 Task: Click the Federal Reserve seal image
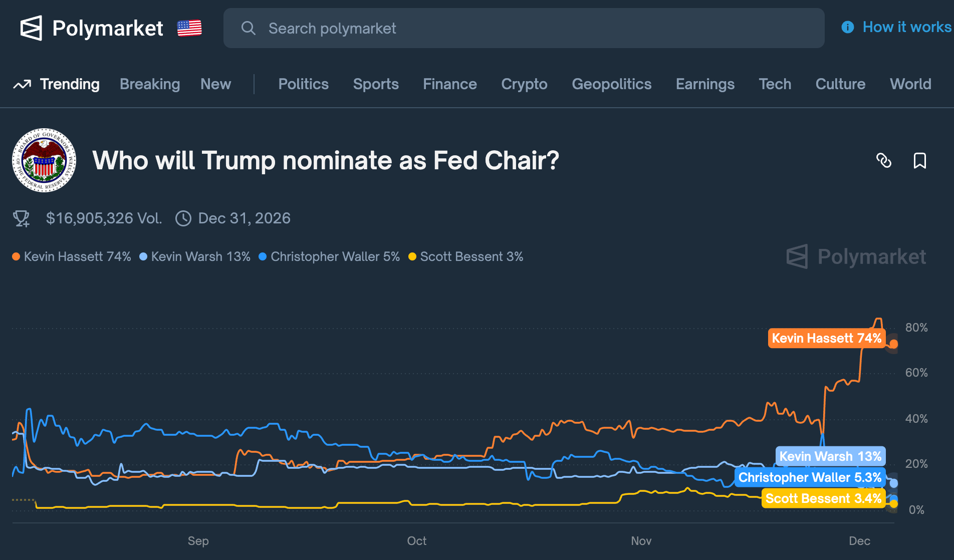44,160
